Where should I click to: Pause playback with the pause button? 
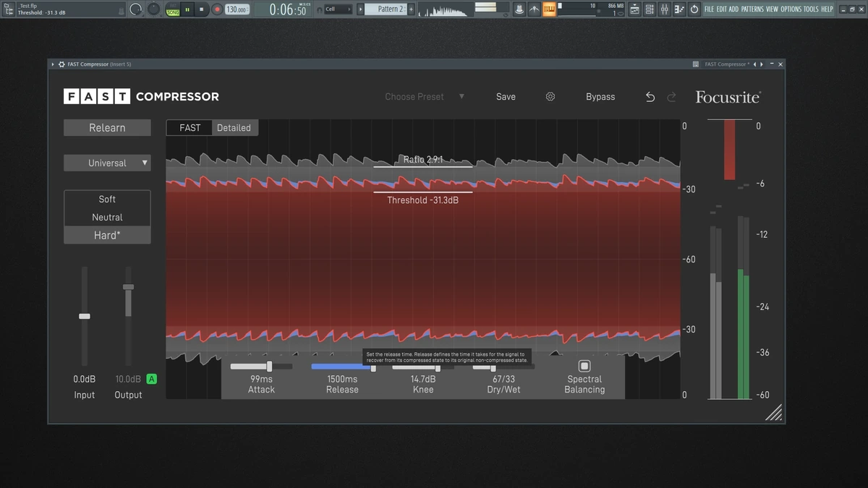click(187, 9)
